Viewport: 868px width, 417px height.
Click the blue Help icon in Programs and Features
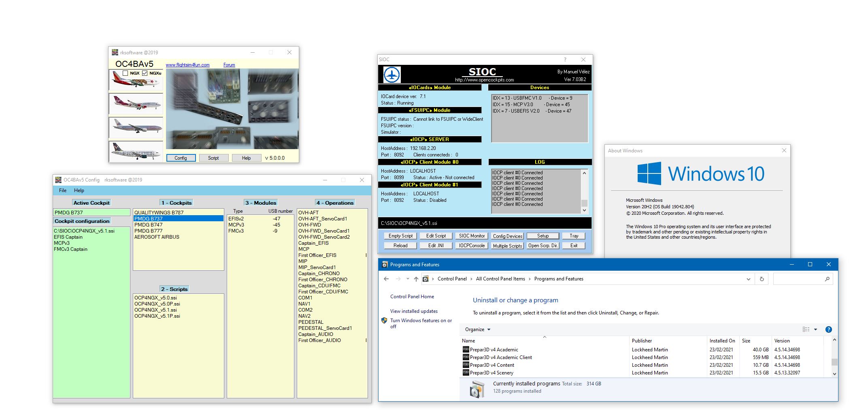pyautogui.click(x=829, y=329)
